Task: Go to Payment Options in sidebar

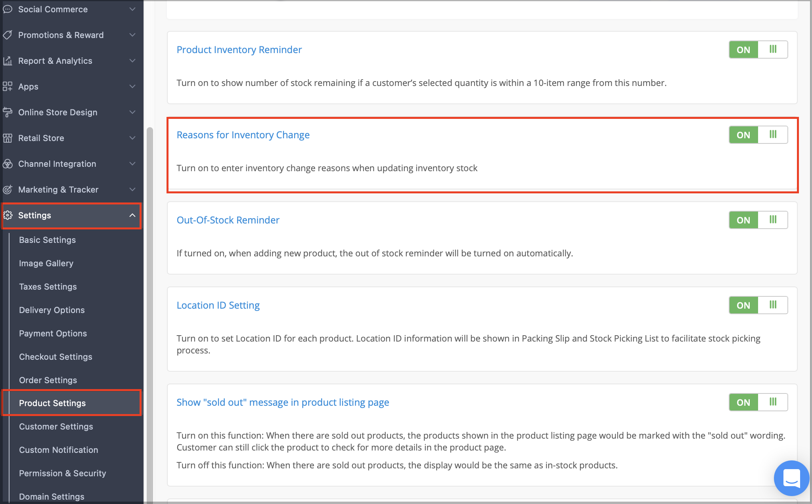Action: pyautogui.click(x=53, y=333)
